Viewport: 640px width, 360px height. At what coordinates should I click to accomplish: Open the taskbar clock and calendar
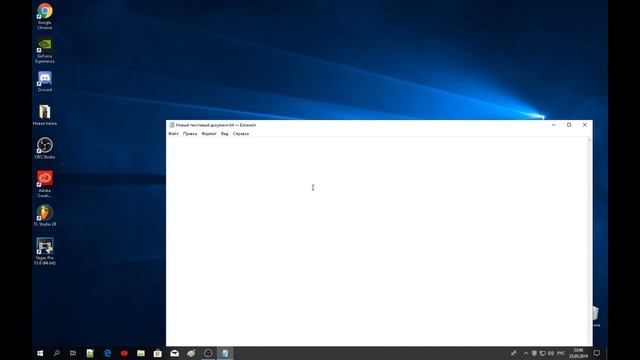coord(578,353)
